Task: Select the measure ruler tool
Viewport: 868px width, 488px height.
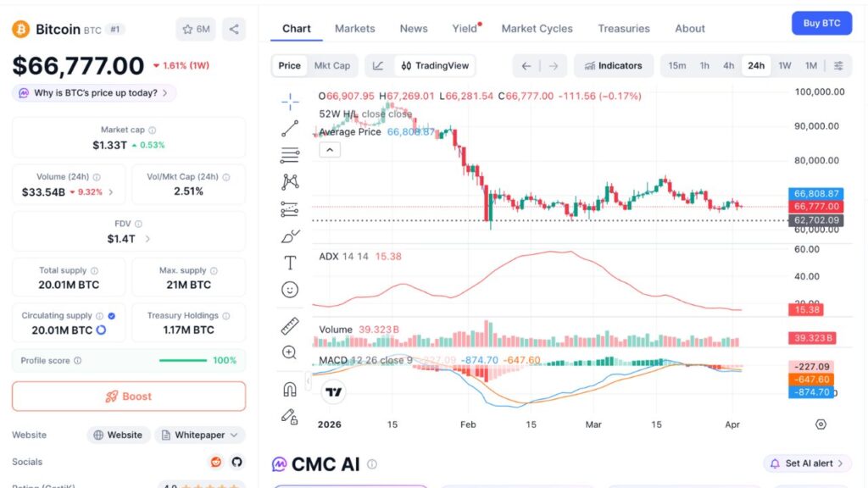Action: click(290, 324)
